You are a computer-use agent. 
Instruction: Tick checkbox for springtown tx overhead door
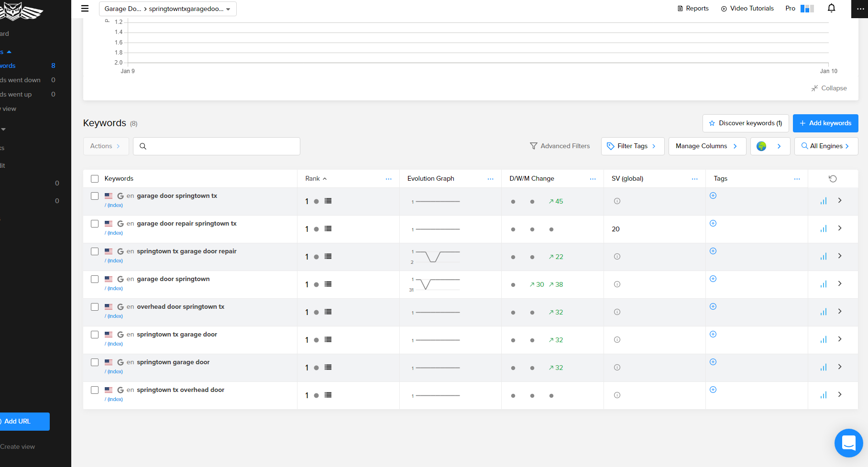coord(95,390)
